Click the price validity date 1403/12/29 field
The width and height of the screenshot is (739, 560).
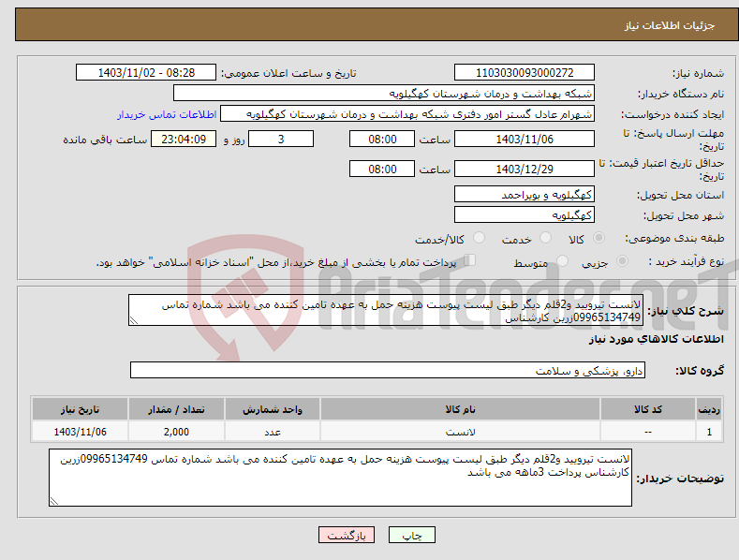(525, 169)
